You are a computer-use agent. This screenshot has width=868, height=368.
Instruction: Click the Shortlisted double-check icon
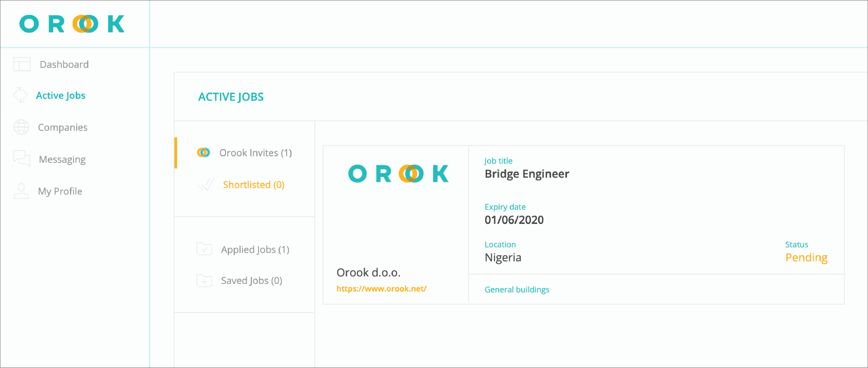tap(205, 184)
